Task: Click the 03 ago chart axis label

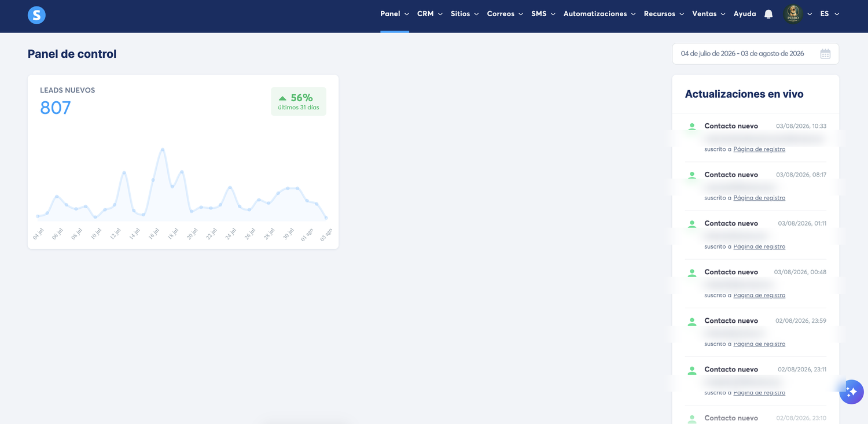Action: [326, 234]
